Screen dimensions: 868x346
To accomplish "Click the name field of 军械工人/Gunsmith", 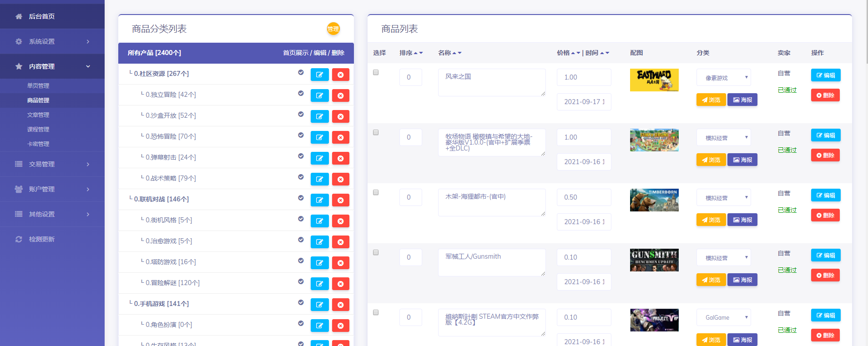I will 492,262.
